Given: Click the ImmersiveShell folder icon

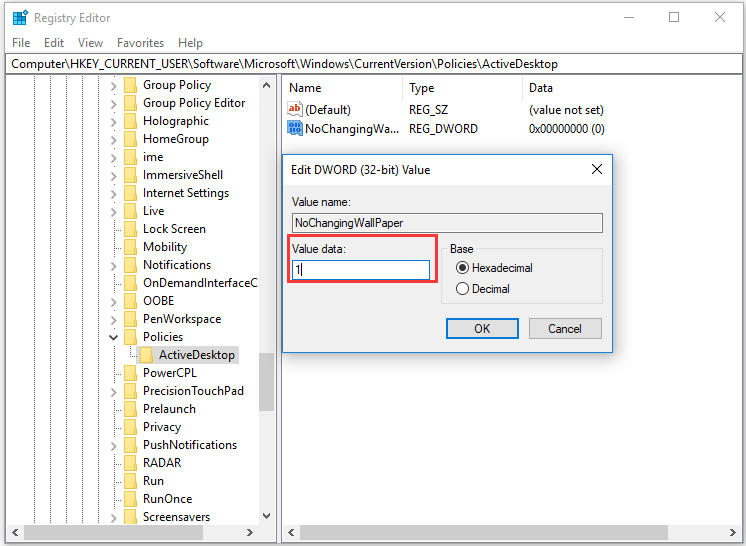Looking at the screenshot, I should pyautogui.click(x=130, y=175).
